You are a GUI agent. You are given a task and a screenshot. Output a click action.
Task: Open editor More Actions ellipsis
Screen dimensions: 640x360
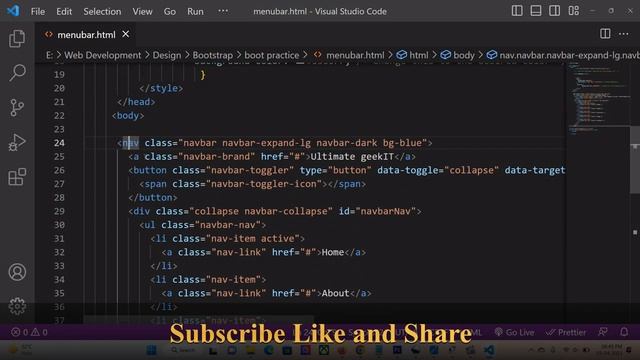(x=624, y=34)
